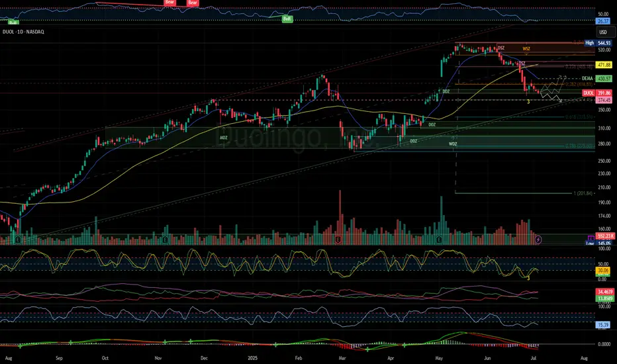Click the Low 145.05 price label
The image size is (617, 364).
[598, 243]
